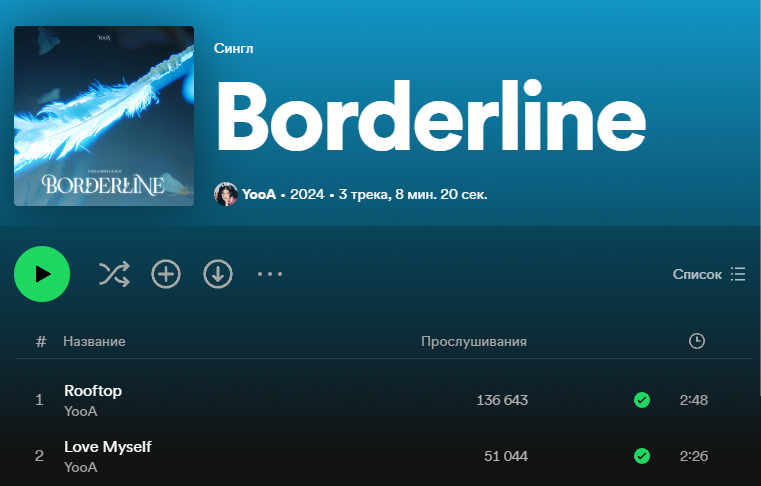
Task: Open the YooA artist avatar in header
Action: click(226, 194)
